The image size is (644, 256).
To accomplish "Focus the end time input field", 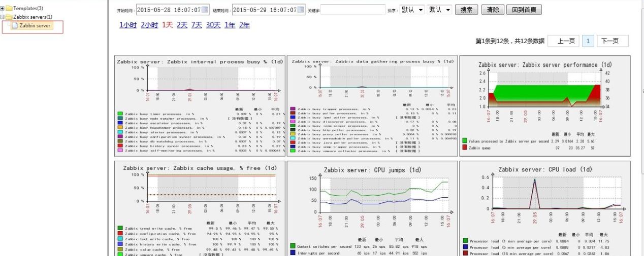I will coord(268,10).
